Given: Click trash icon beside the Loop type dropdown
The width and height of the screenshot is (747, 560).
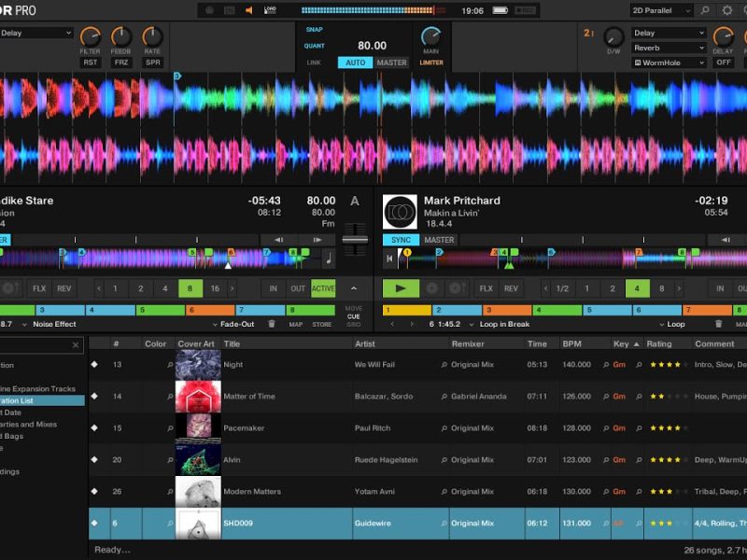Looking at the screenshot, I should pyautogui.click(x=718, y=324).
